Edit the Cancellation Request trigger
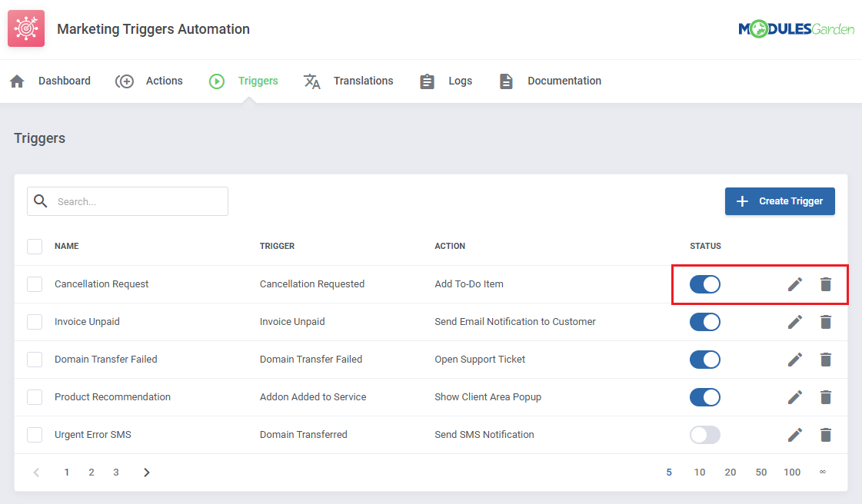Image resolution: width=862 pixels, height=504 pixels. (x=795, y=284)
